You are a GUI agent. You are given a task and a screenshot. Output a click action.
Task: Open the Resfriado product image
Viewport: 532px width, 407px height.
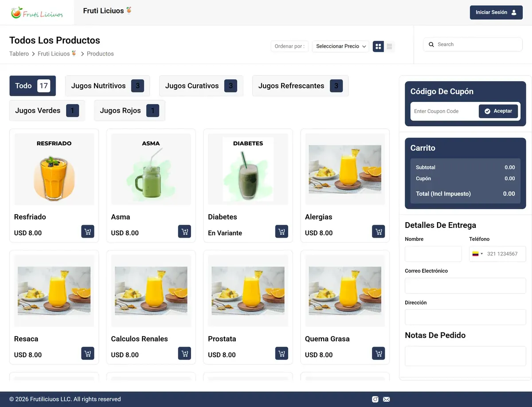pyautogui.click(x=54, y=169)
